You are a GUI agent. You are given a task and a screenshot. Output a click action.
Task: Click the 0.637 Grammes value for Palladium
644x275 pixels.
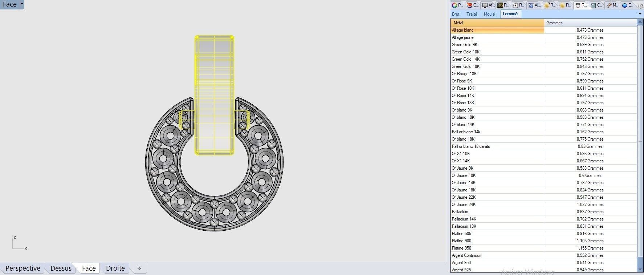click(590, 212)
